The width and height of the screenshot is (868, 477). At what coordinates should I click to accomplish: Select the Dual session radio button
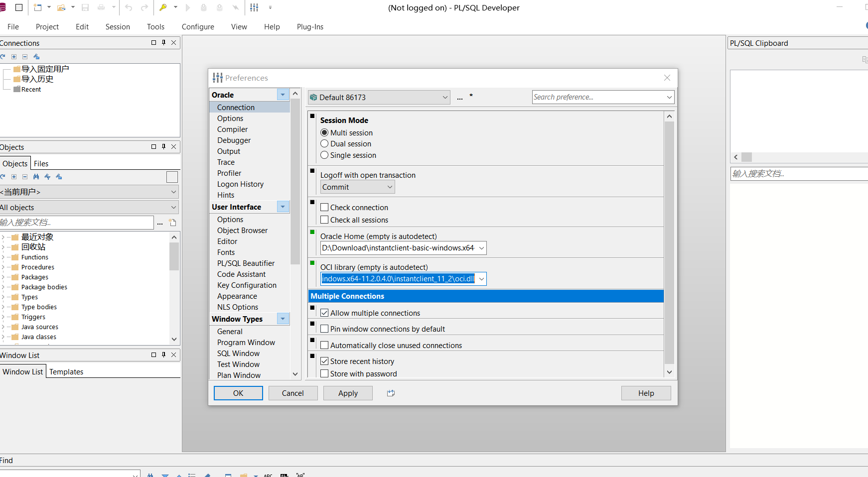[324, 143]
